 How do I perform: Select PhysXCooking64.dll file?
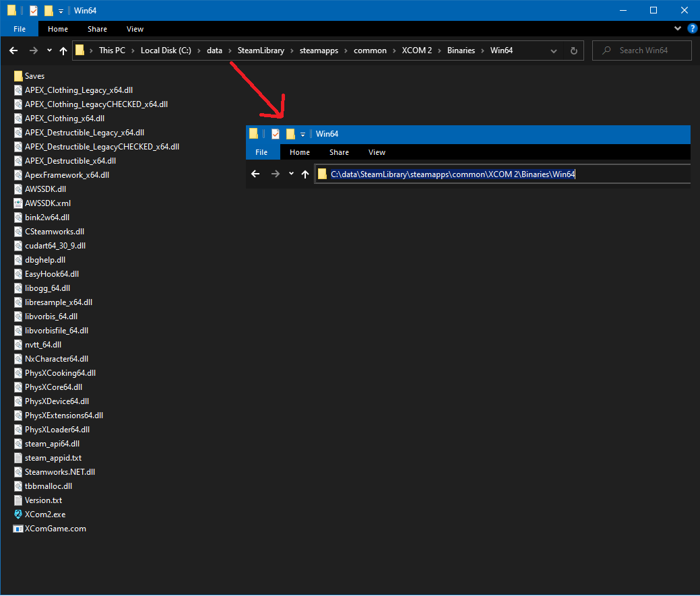point(55,373)
